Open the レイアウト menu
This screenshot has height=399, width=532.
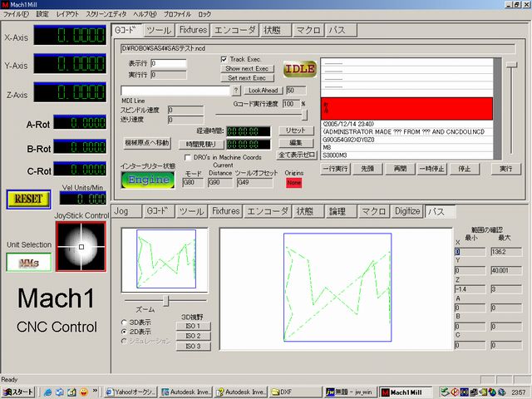pos(67,14)
